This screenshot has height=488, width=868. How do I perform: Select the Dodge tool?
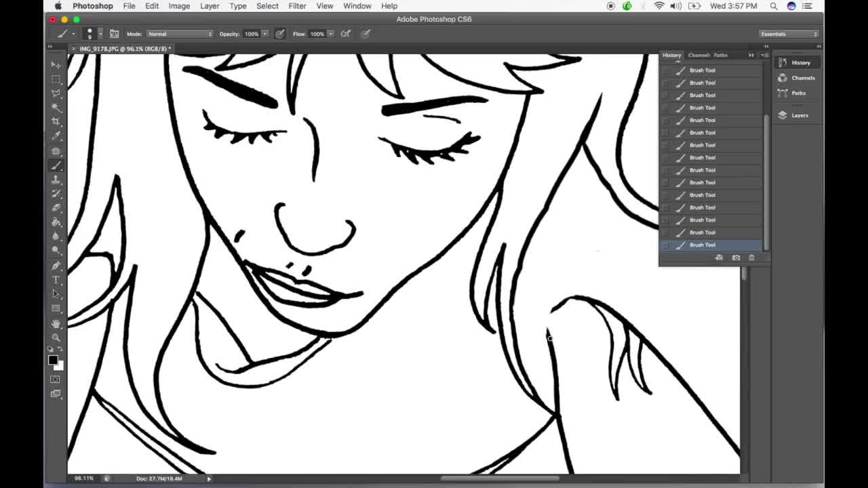click(x=56, y=251)
